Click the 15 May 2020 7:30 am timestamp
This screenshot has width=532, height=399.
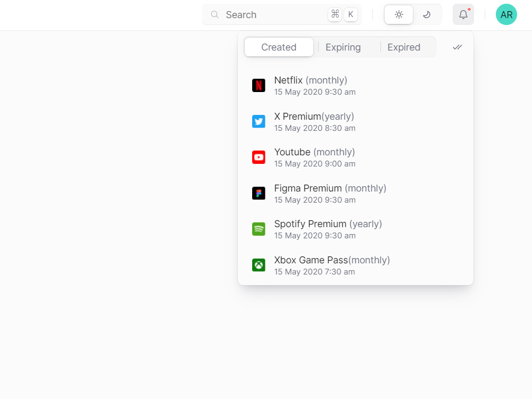314,272
